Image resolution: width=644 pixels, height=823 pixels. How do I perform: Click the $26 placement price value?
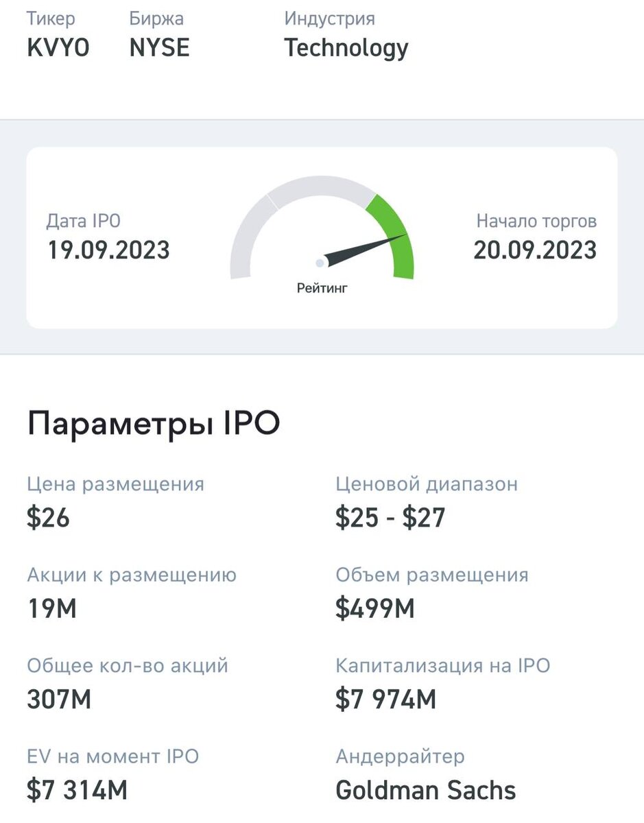point(48,518)
